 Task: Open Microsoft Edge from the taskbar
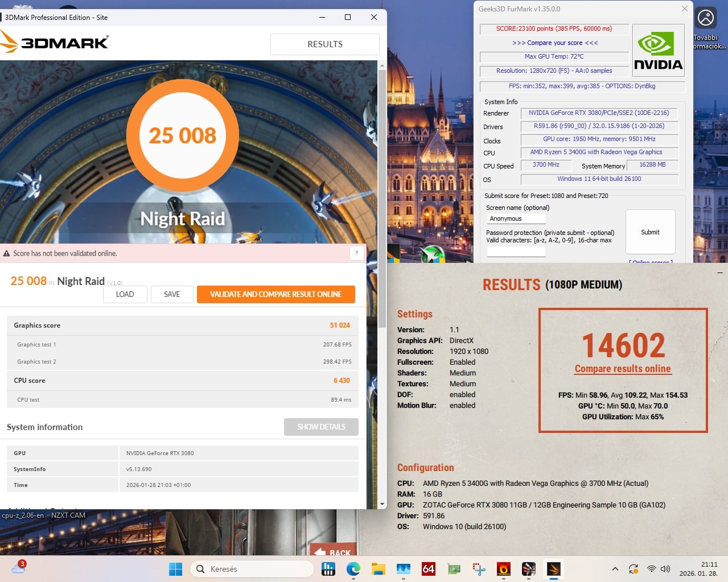(x=353, y=569)
